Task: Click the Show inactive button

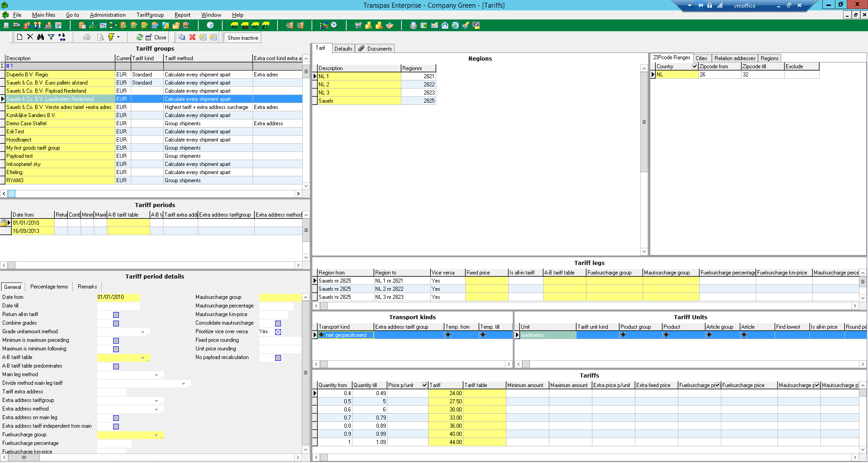Action: pos(243,38)
